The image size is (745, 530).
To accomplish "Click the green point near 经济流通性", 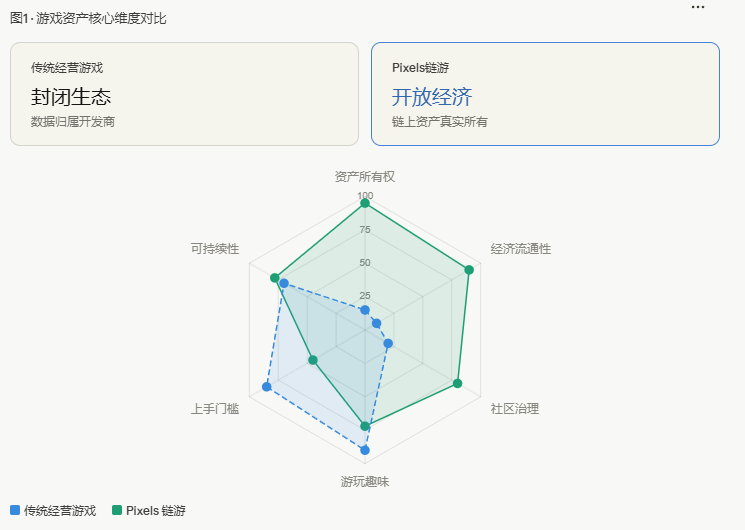I will click(x=469, y=270).
